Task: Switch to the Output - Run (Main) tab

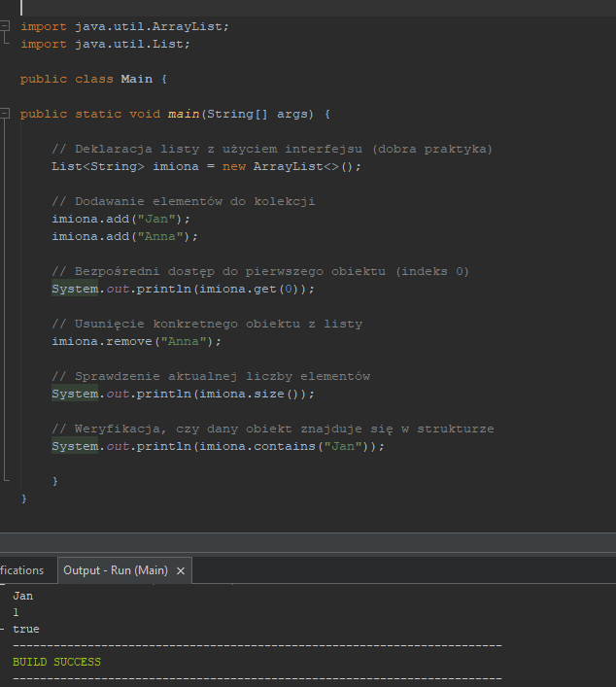Action: (116, 570)
